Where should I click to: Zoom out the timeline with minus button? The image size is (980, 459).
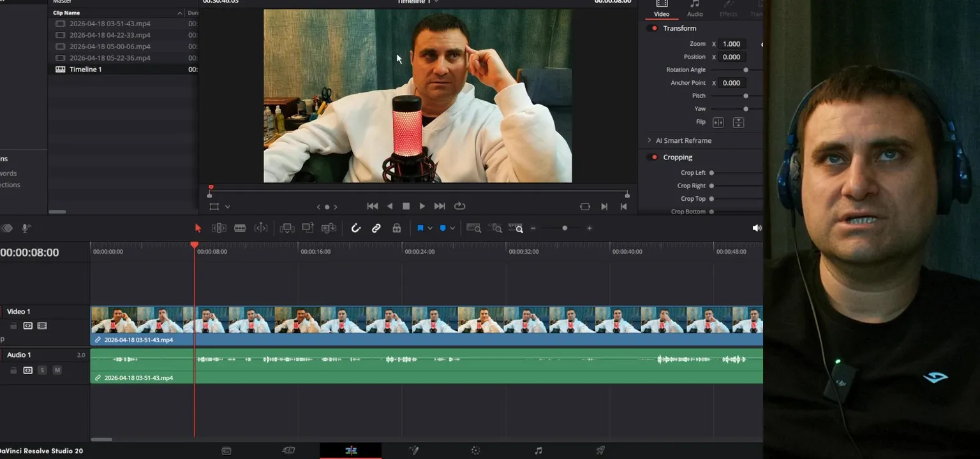(533, 228)
